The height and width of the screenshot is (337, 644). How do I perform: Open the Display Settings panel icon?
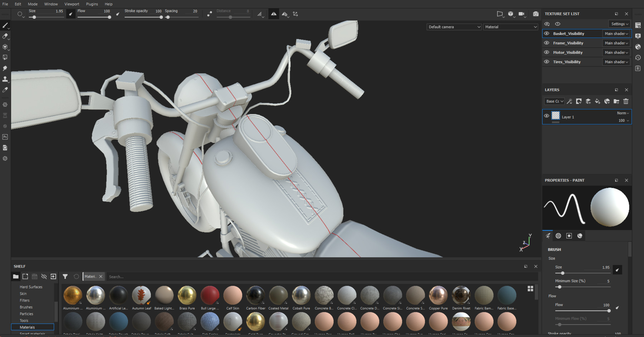tap(638, 36)
